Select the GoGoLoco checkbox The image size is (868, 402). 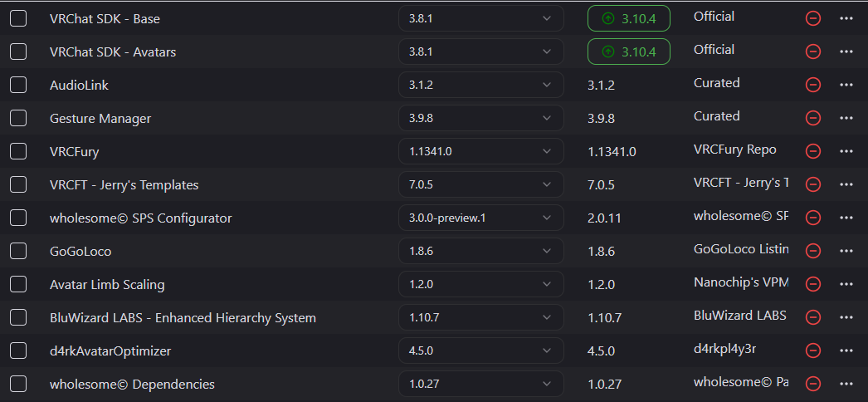18,251
